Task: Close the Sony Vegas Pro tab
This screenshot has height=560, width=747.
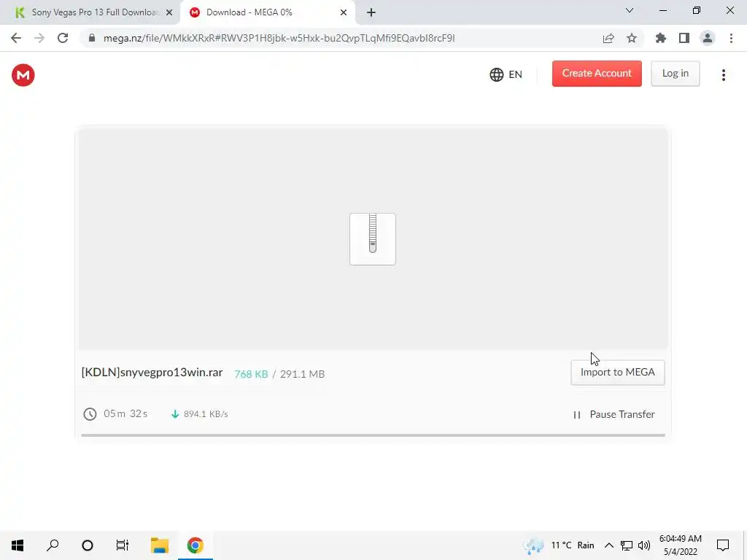Action: [169, 13]
